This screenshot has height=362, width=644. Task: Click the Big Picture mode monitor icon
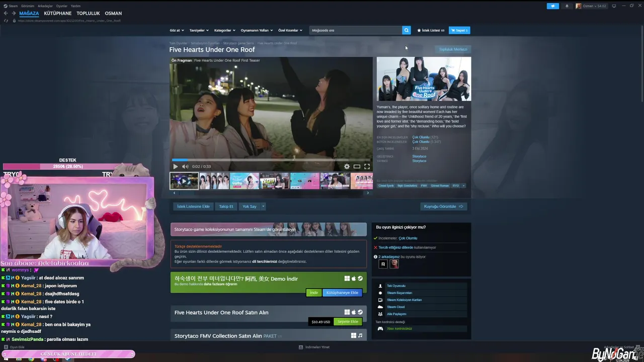coord(614,6)
